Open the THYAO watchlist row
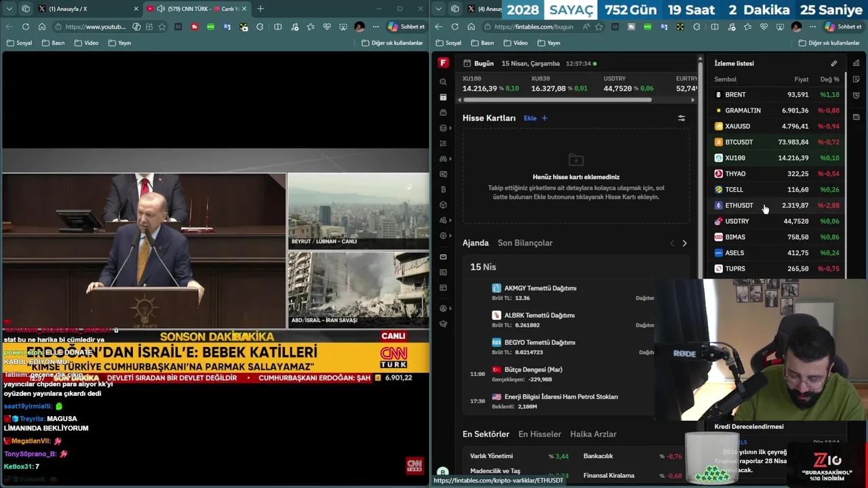Image resolution: width=868 pixels, height=488 pixels. [x=777, y=174]
